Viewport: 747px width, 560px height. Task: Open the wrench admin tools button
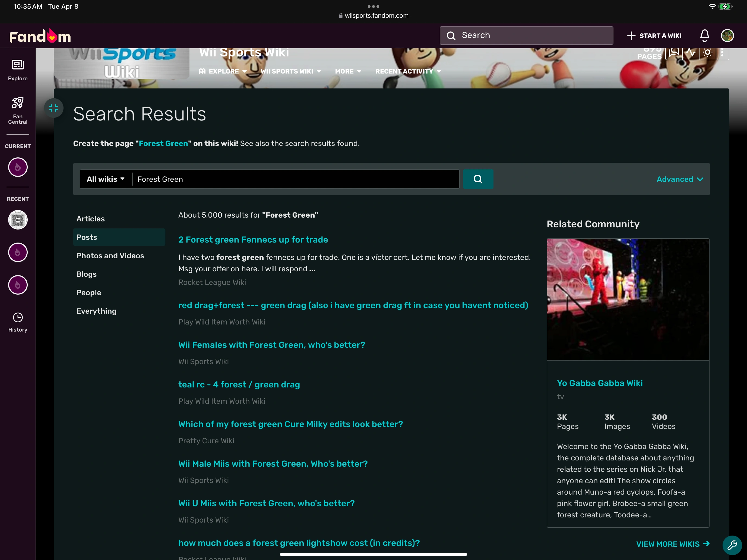click(x=732, y=545)
